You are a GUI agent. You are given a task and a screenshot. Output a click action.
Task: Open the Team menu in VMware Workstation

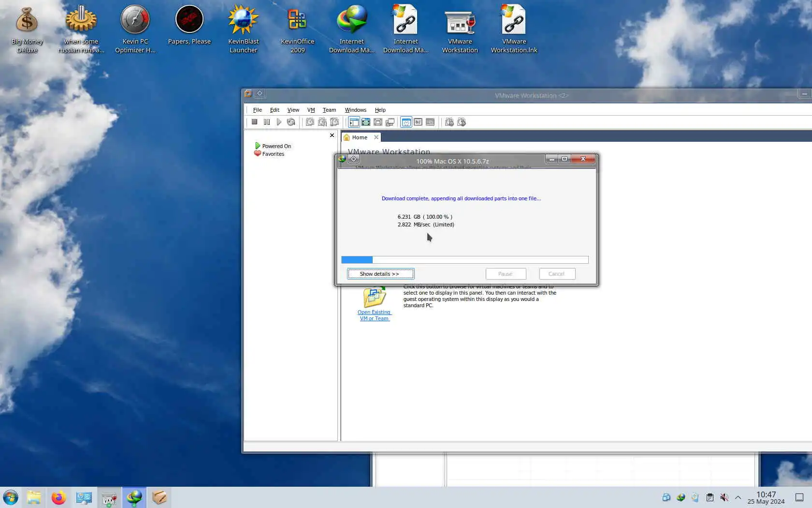pos(329,110)
